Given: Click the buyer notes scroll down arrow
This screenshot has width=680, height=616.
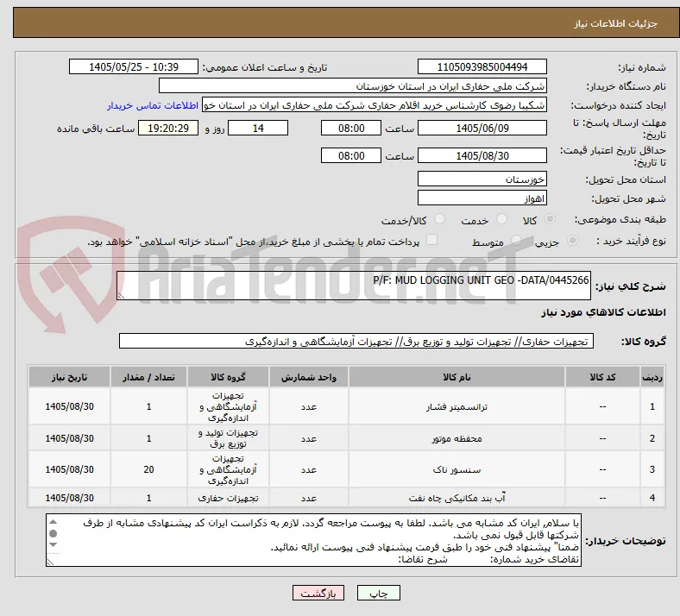Looking at the screenshot, I should click(54, 545).
